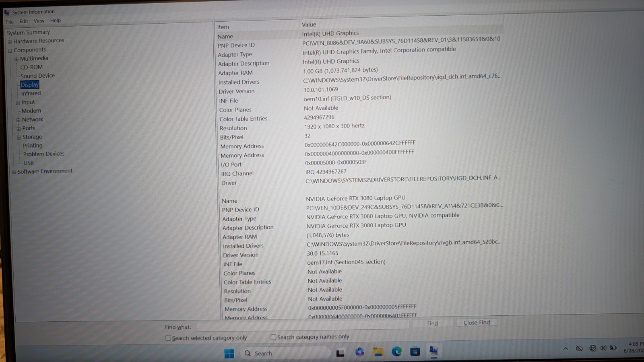
Task: Click the volume speaker tray icon
Action: pos(603,348)
